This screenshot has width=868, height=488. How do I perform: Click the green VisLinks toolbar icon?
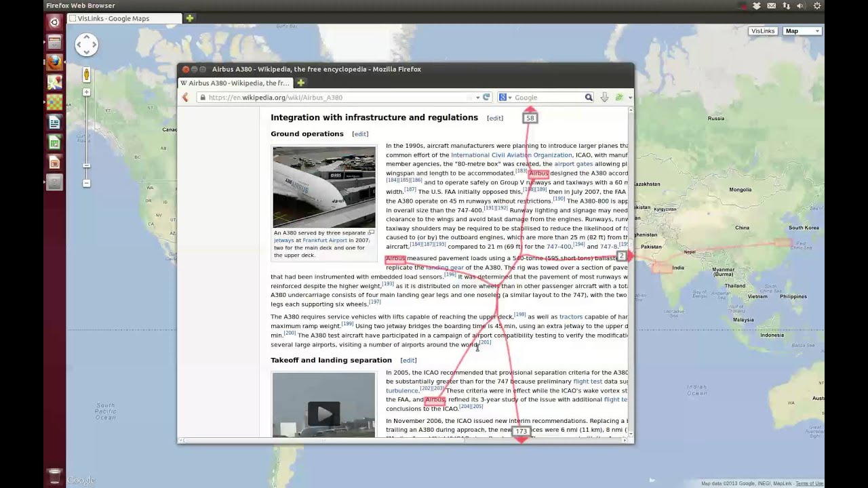(x=618, y=98)
